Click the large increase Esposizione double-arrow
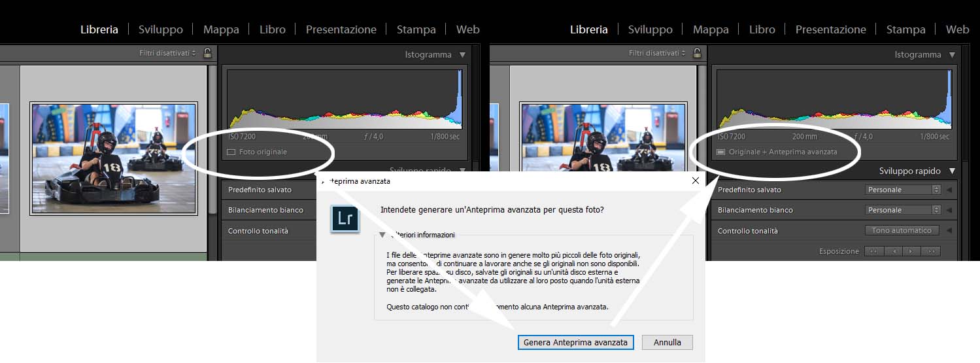 pos(931,251)
